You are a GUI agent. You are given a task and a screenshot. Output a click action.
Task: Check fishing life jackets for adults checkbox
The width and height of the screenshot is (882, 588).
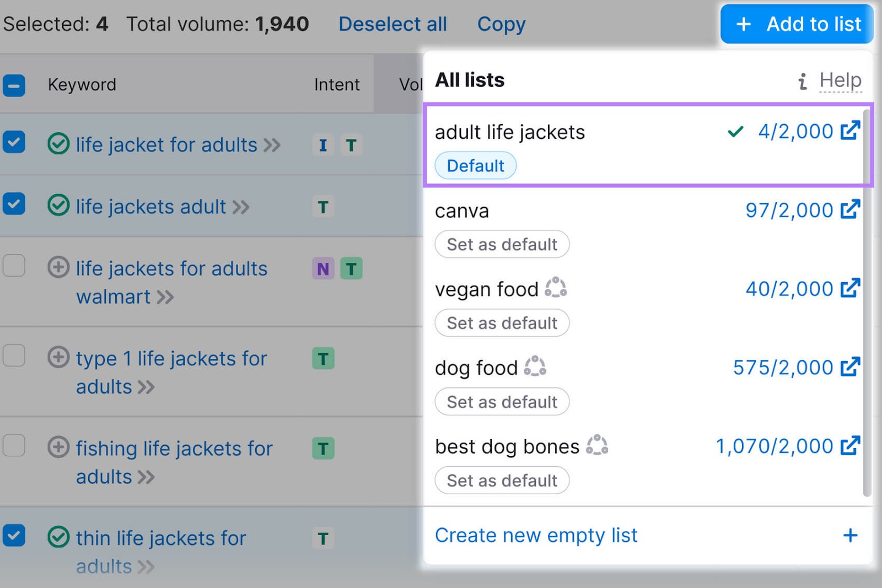[14, 445]
